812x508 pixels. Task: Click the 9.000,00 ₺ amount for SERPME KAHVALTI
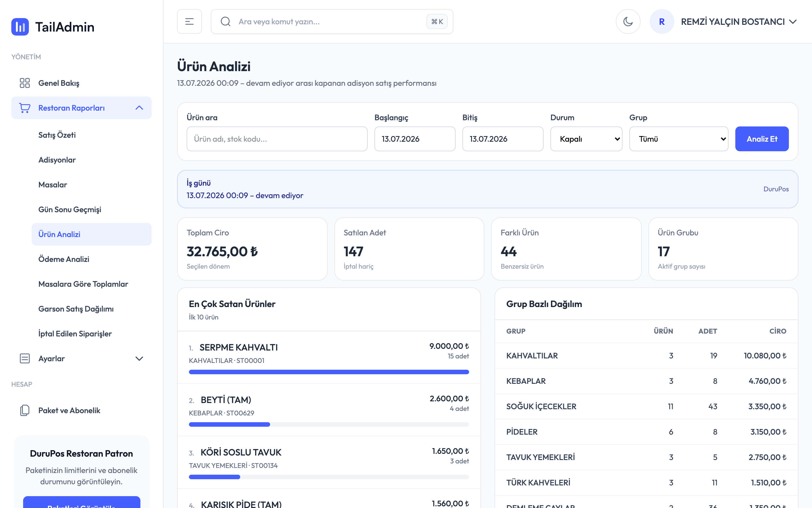[x=449, y=346]
